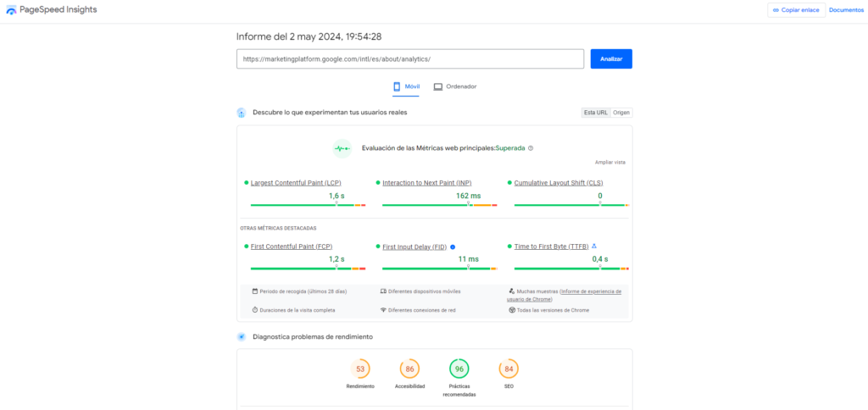Click the calendar icon for Periodo de recogida
The image size is (868, 410).
255,291
